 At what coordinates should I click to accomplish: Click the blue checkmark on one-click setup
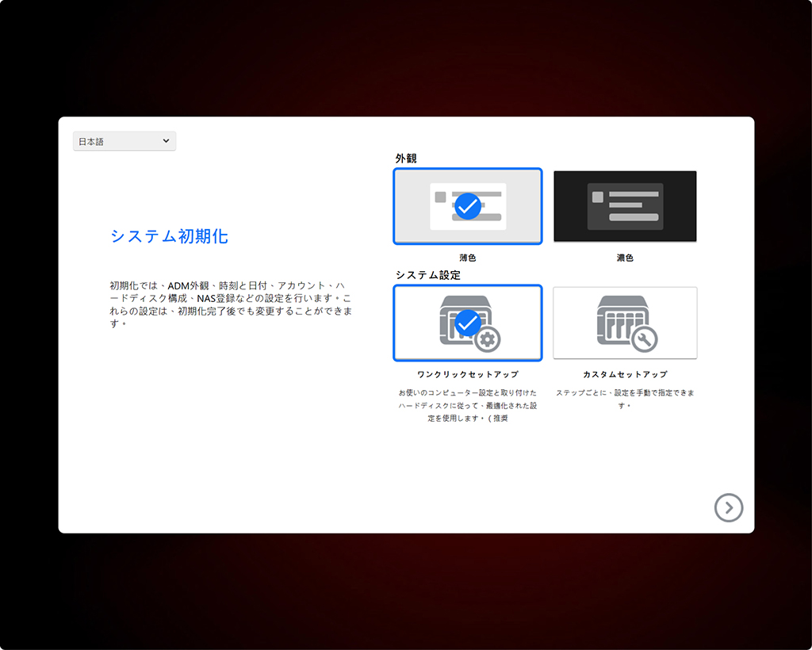[x=468, y=323]
